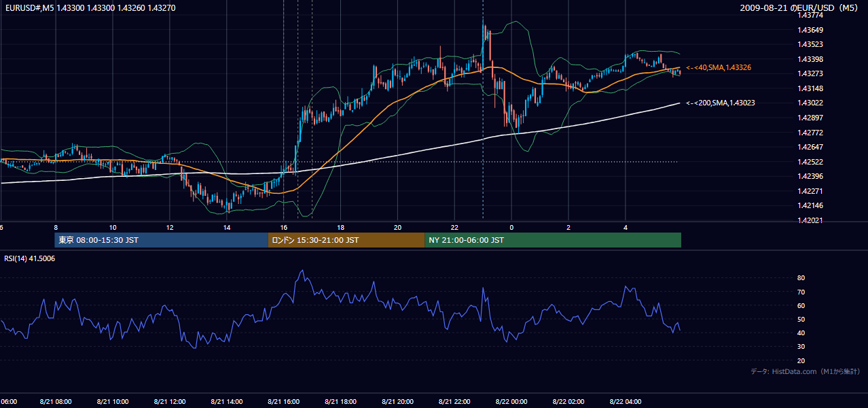
Task: Click the 8/22 02:00 bottom time label
Action: (568, 402)
